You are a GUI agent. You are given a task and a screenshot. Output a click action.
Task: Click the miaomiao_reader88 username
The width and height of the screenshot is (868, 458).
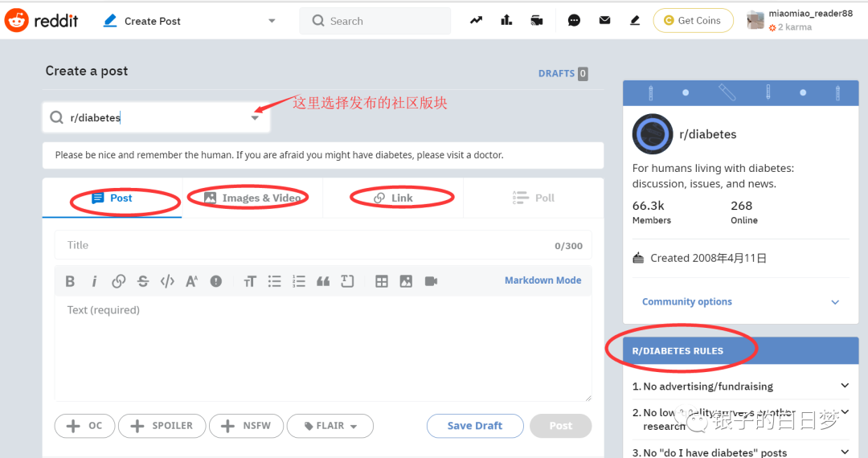coord(810,14)
